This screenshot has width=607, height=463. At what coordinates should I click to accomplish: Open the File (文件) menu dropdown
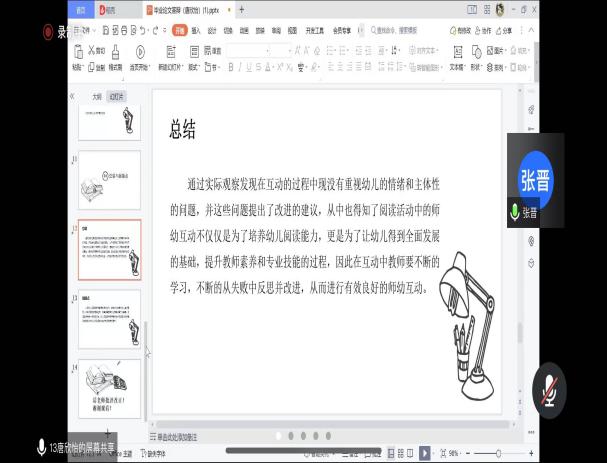87,30
